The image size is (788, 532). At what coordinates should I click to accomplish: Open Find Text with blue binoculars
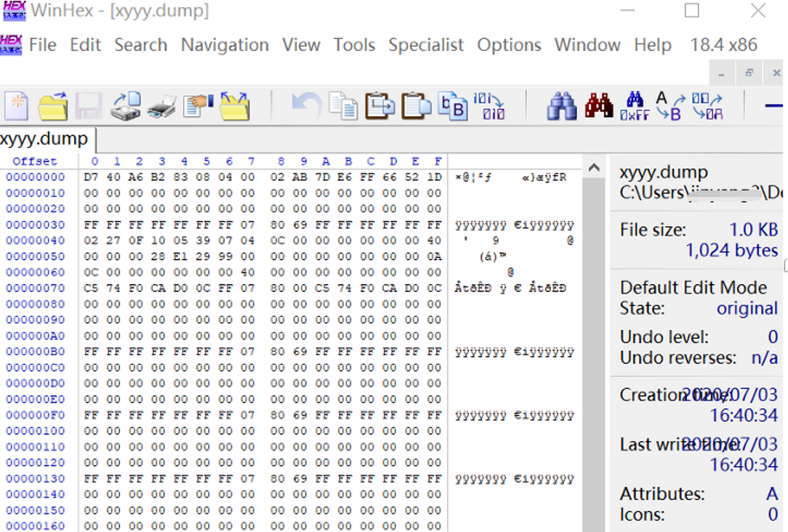point(562,106)
